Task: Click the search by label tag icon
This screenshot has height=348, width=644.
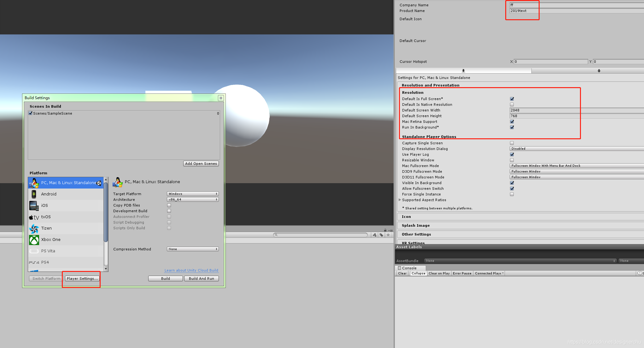Action: [x=381, y=235]
